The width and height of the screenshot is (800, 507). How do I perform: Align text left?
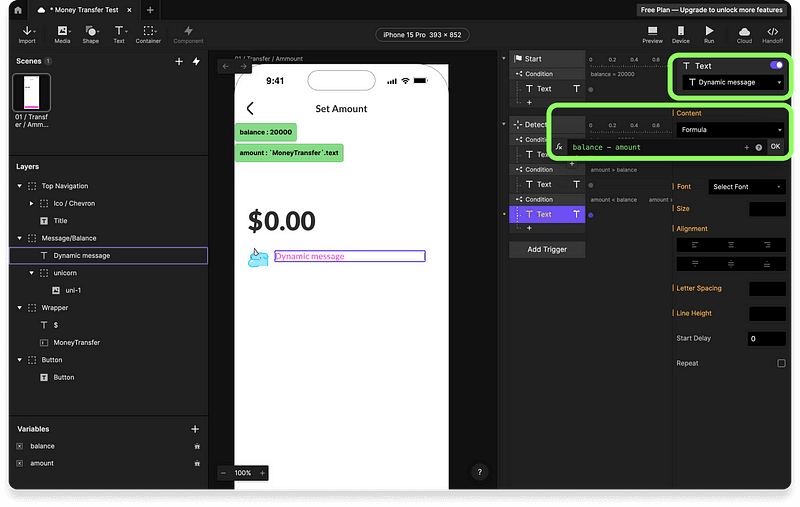click(695, 245)
